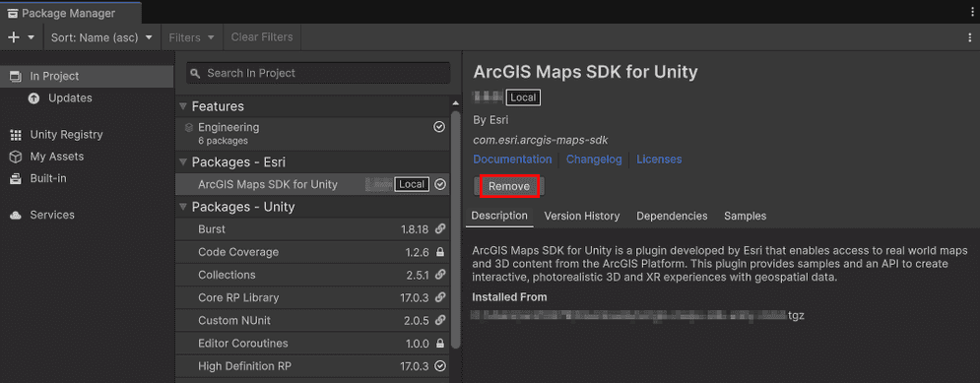The image size is (980, 383).
Task: Select the Custom NUnit package row
Action: 312,321
